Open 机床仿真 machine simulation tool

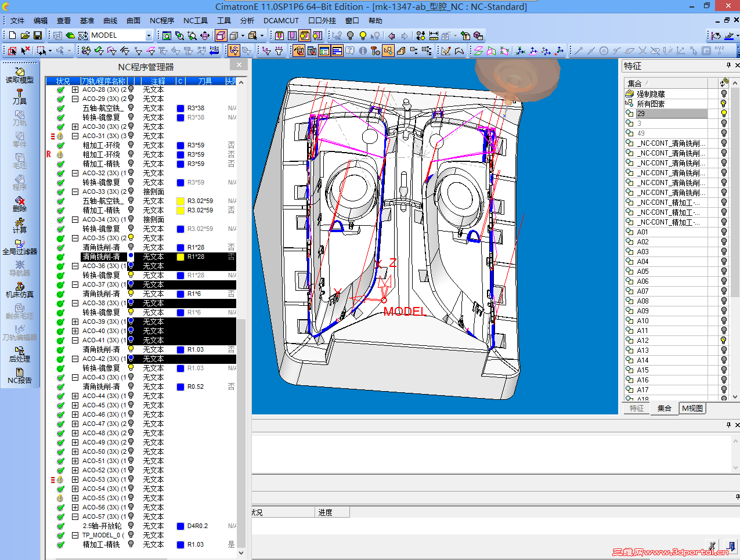point(20,290)
